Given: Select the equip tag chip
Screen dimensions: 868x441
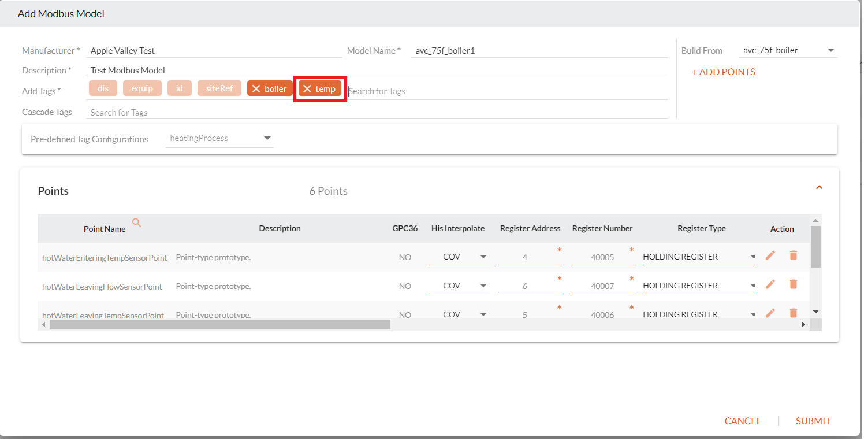Looking at the screenshot, I should point(142,88).
